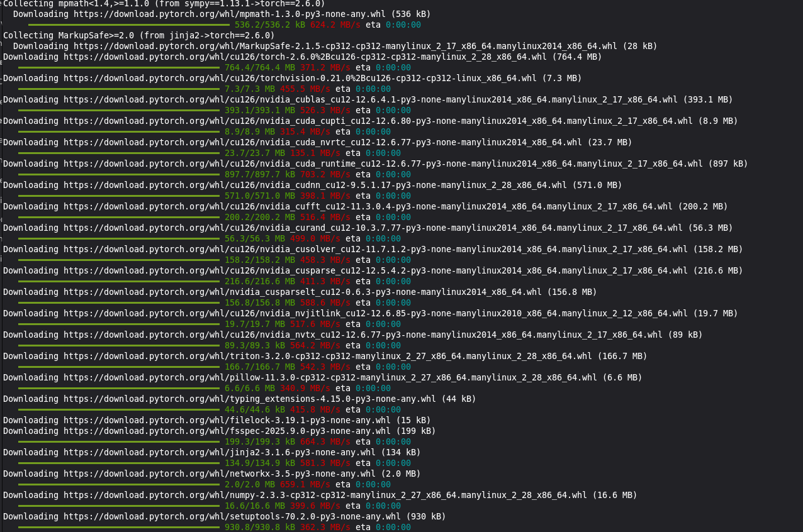Click the "8.9/8.9 MB" progress value
This screenshot has height=532, width=803.
click(x=250, y=131)
